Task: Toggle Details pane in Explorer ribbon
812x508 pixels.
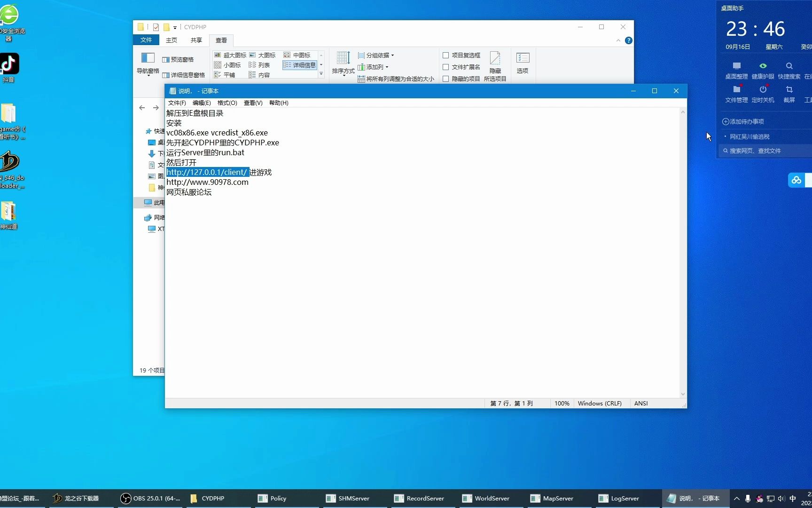Action: [x=183, y=75]
